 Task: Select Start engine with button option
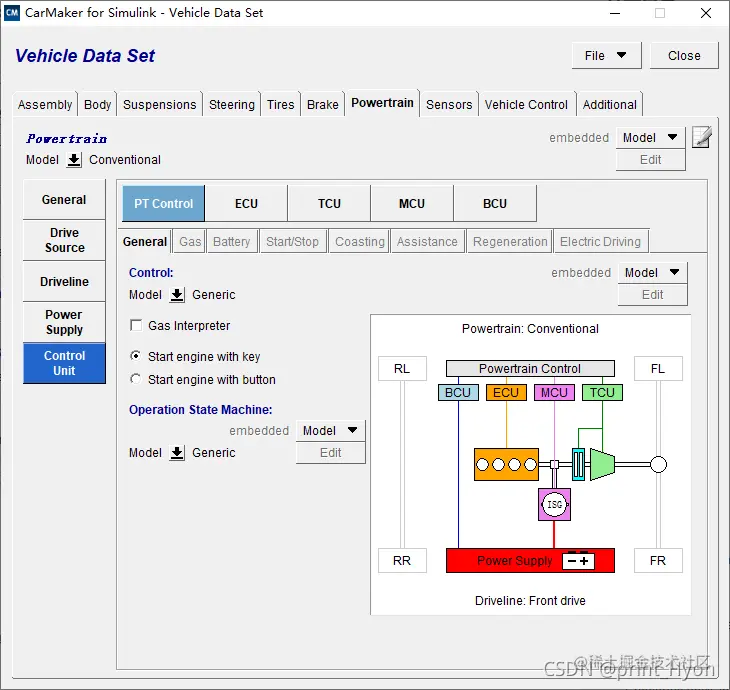[135, 379]
